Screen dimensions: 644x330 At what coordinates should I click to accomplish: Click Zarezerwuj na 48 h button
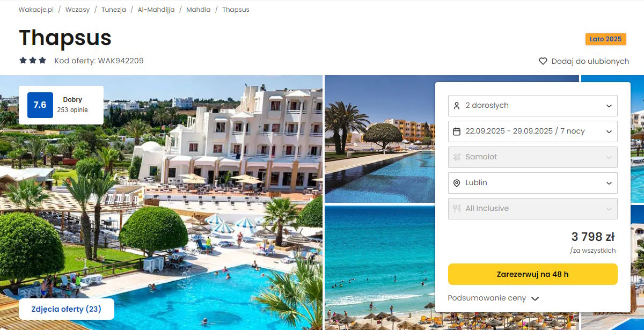click(533, 274)
